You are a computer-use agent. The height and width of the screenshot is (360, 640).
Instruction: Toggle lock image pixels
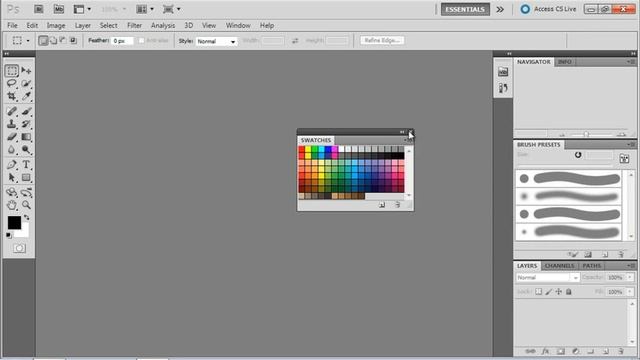pyautogui.click(x=549, y=291)
